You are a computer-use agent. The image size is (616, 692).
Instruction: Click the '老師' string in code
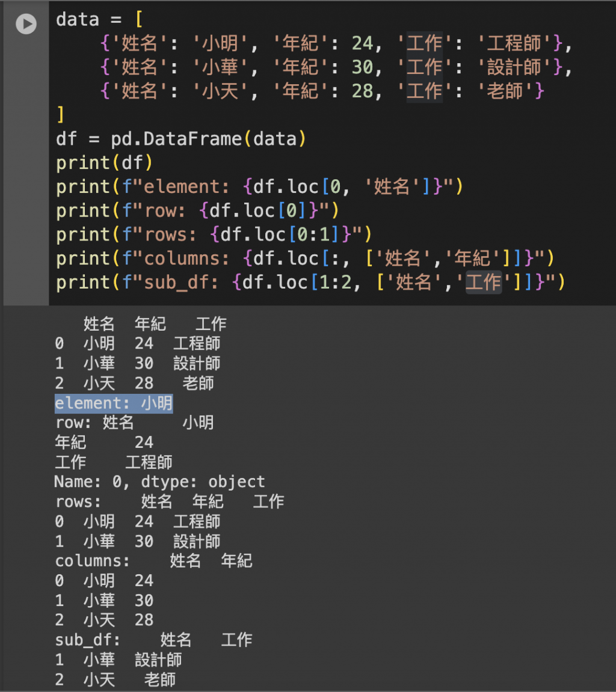coord(505,91)
